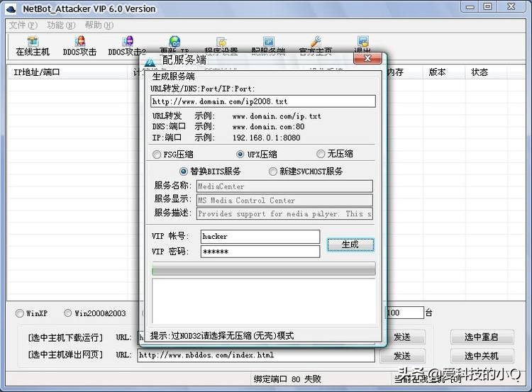Screen dimensions: 532x392
Task: Open the 帮助(H) menu
Action: [99, 25]
